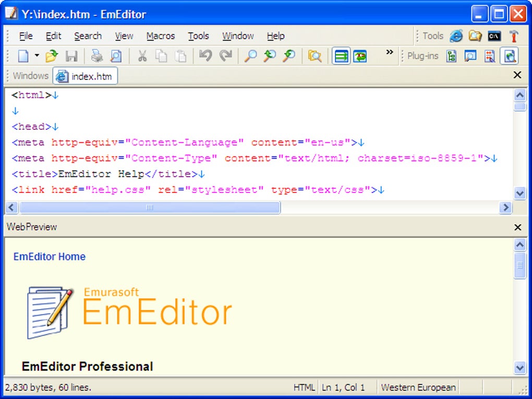Toggle the second wrap mode icon
This screenshot has width=532, height=399.
coord(360,56)
